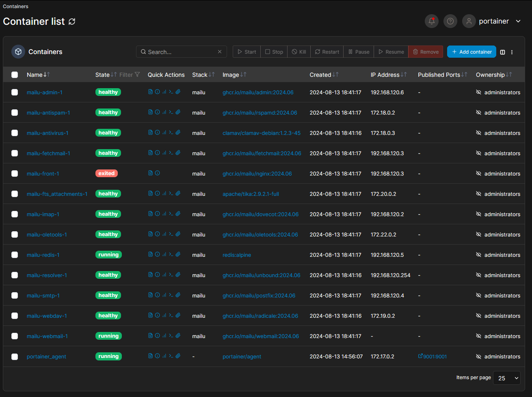
Task: Open image link apache/tika:2.9.2.1-full
Action: [x=251, y=194]
